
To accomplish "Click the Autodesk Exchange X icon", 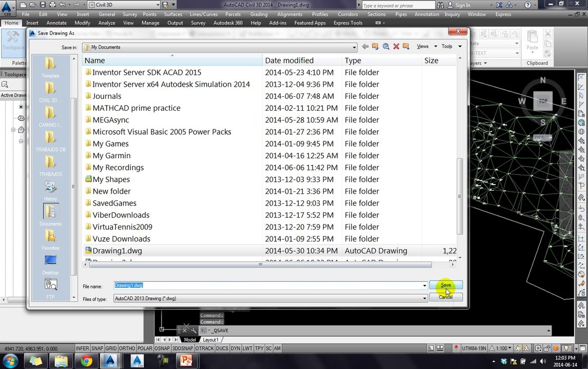I will coord(499,5).
